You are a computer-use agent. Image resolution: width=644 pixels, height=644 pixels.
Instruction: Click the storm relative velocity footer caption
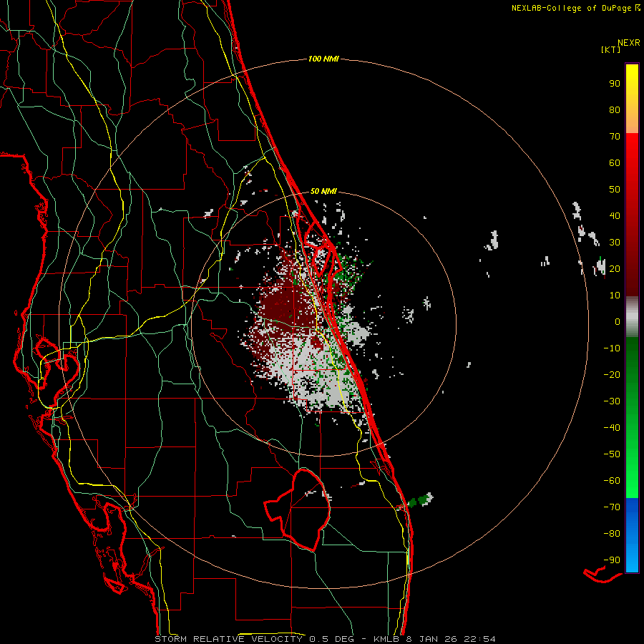coord(326,639)
